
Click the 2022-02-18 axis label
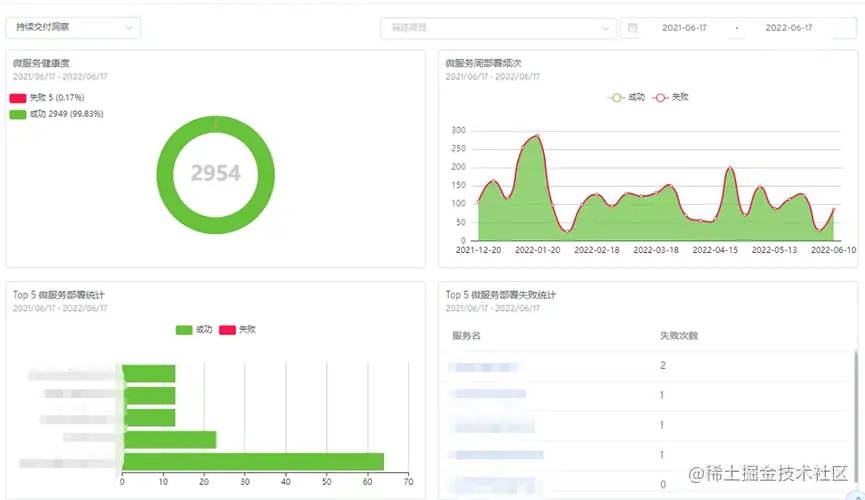coord(596,250)
